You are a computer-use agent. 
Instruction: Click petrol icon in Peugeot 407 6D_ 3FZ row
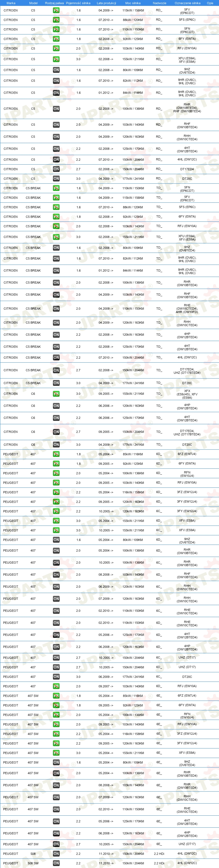pyautogui.click(x=56, y=492)
